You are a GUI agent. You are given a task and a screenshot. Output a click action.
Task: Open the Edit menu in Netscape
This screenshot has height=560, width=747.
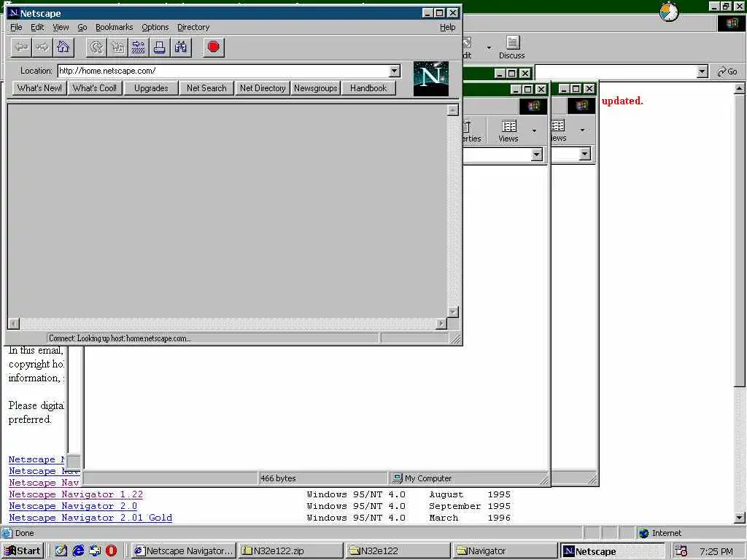[x=37, y=27]
